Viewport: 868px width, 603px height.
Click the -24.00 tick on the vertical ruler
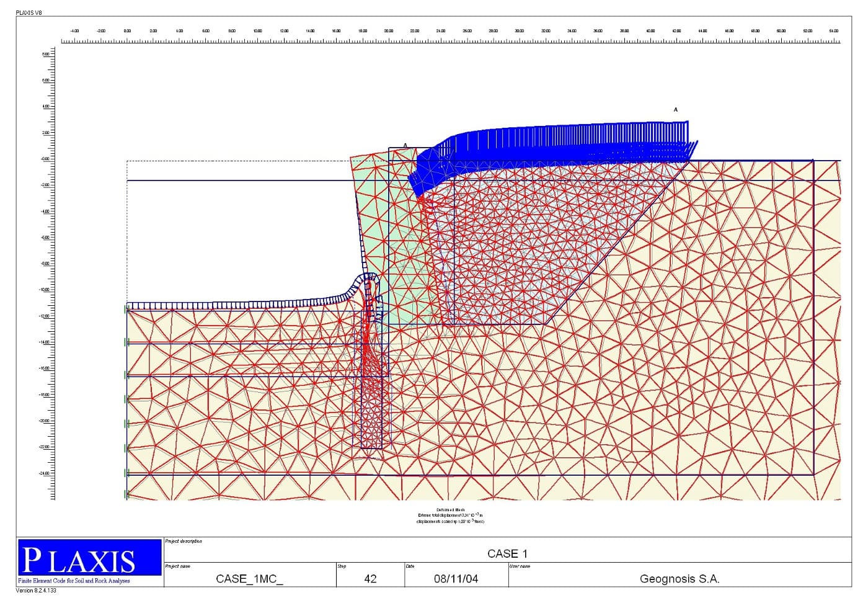[45, 473]
